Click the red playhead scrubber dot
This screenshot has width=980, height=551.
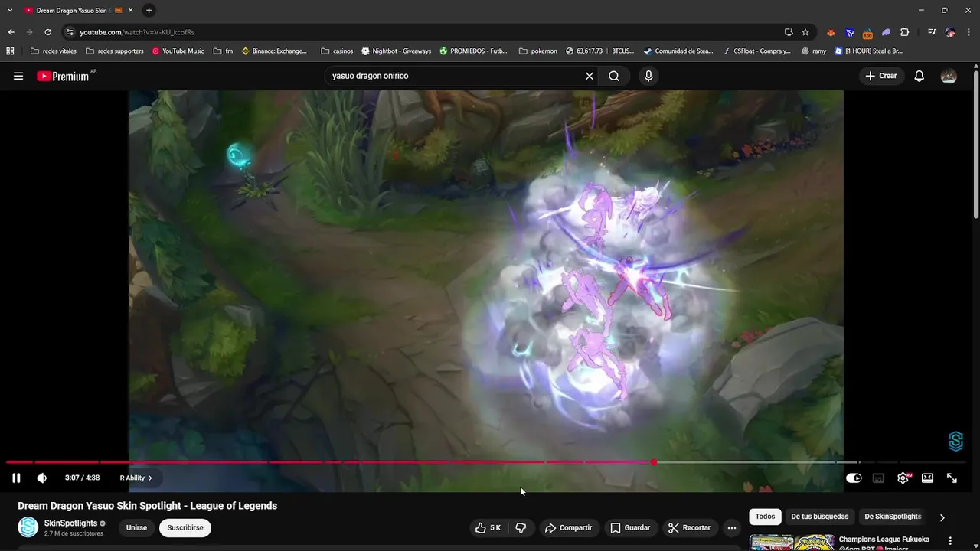coord(654,462)
